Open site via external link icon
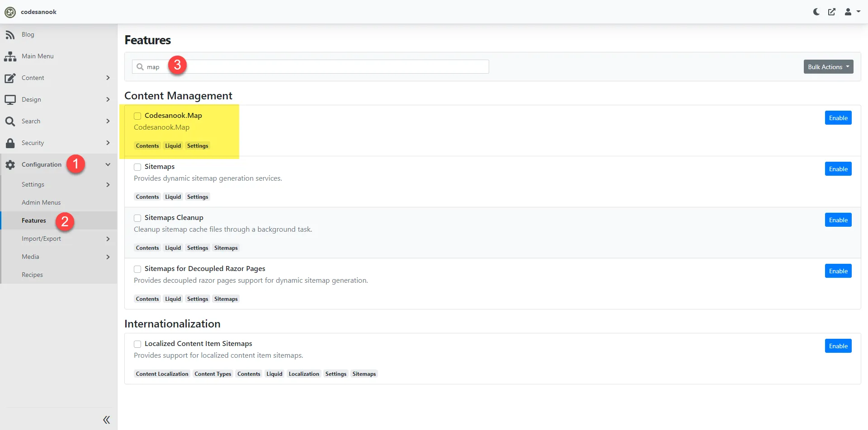The width and height of the screenshot is (868, 430). [832, 12]
